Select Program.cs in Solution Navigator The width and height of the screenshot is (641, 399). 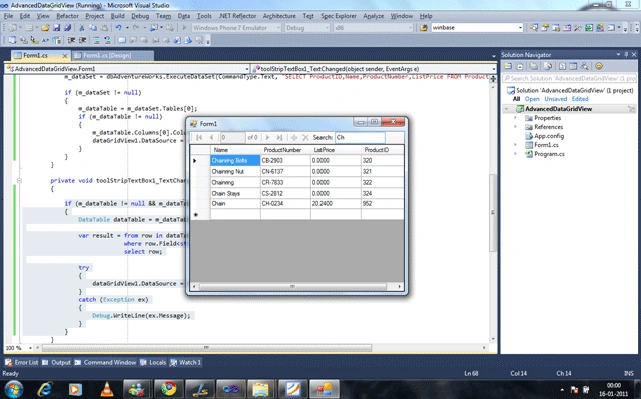point(549,154)
